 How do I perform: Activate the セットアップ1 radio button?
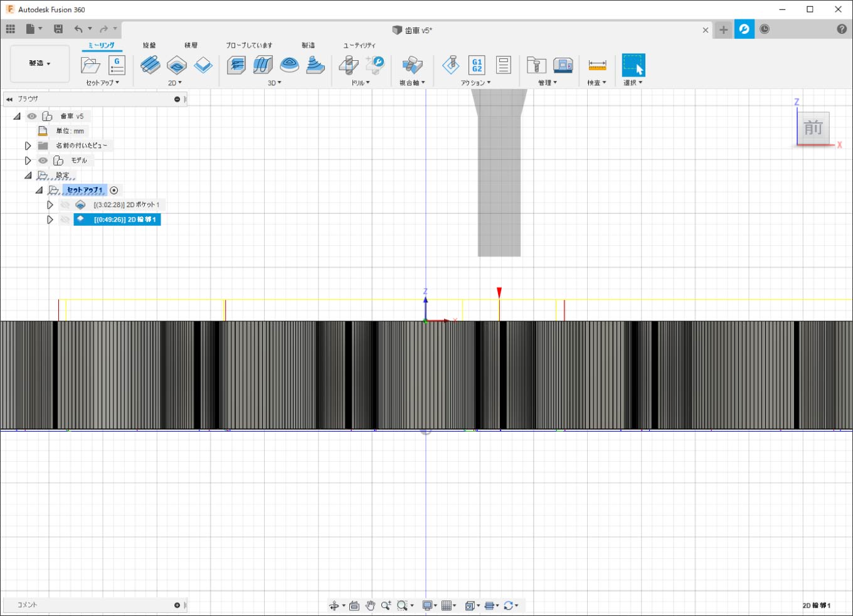point(114,190)
